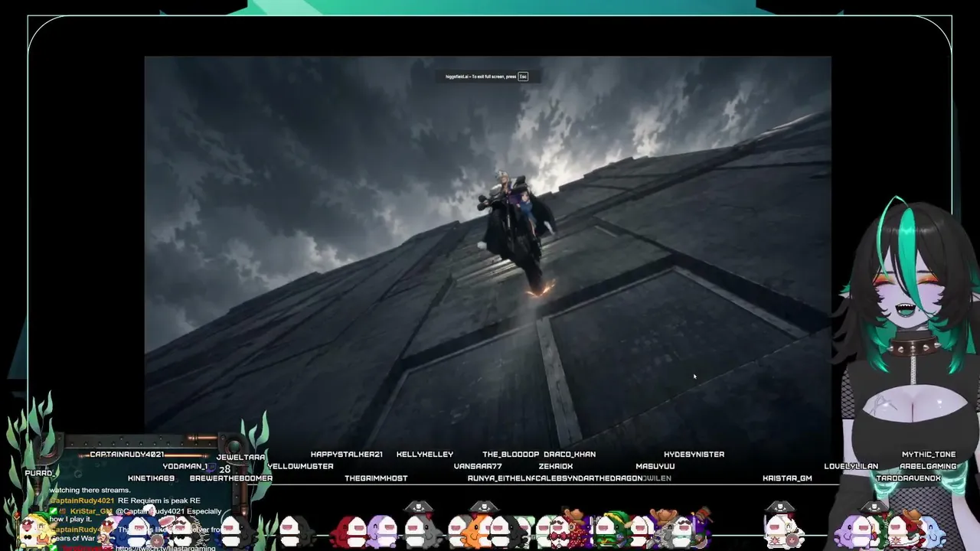Click the MASUYUU viewer name

point(655,466)
